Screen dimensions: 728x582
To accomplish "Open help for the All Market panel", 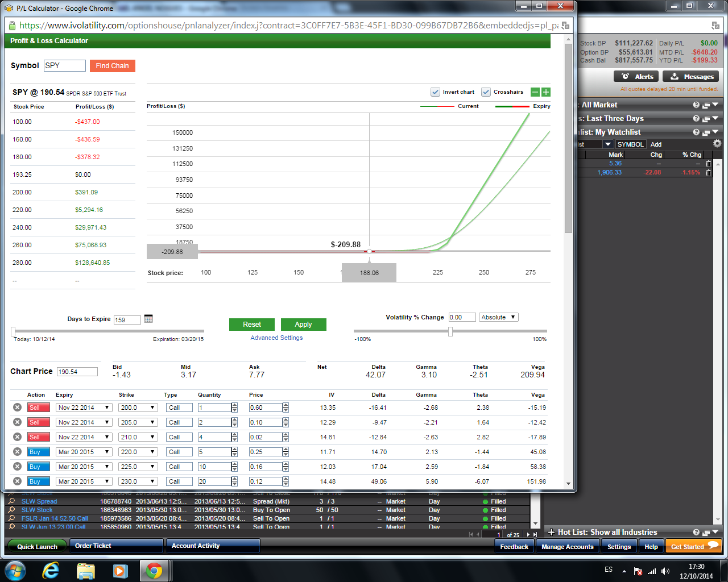I will click(696, 105).
